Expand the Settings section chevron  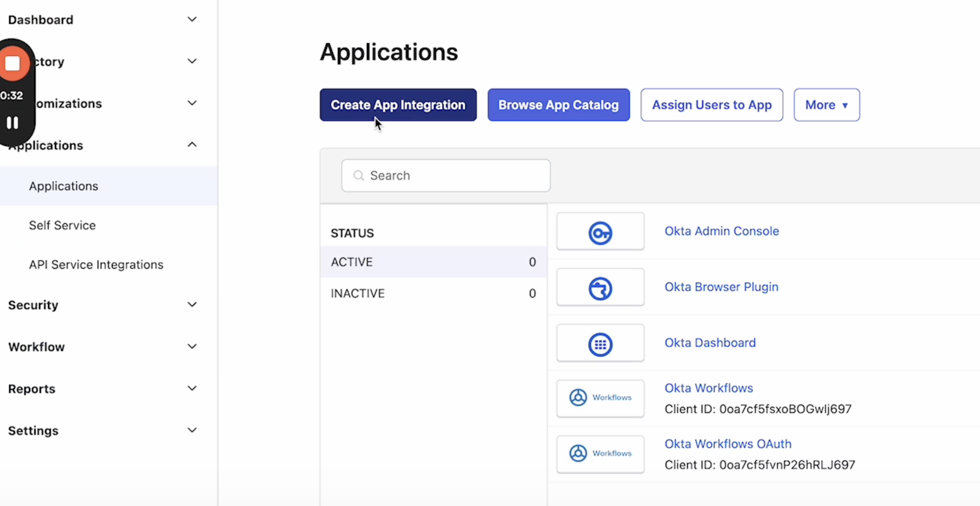192,430
